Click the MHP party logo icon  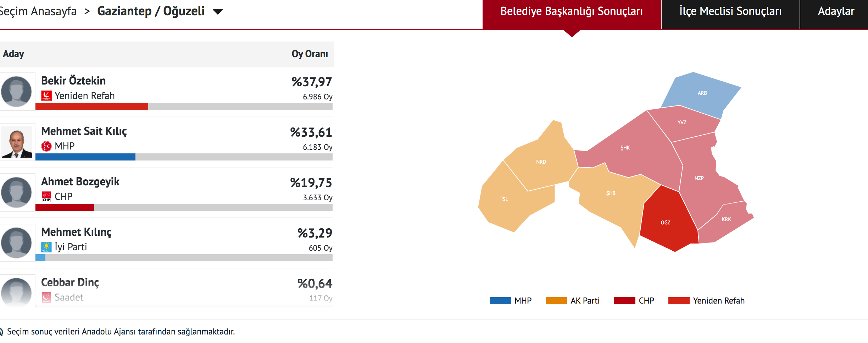(46, 146)
